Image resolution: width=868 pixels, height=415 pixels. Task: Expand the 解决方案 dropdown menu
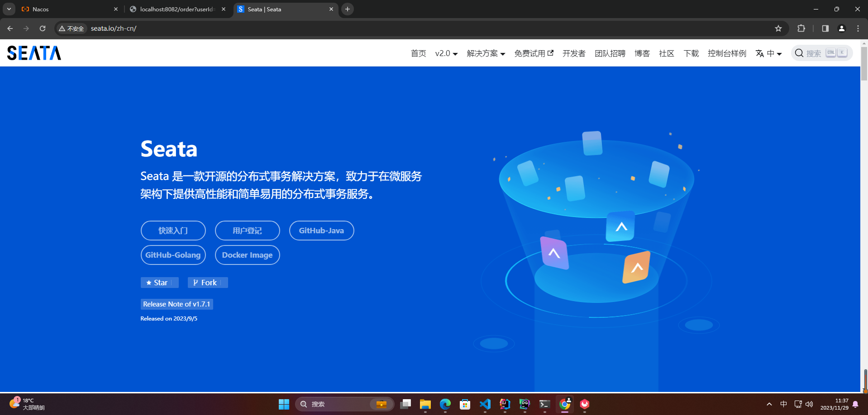(486, 53)
